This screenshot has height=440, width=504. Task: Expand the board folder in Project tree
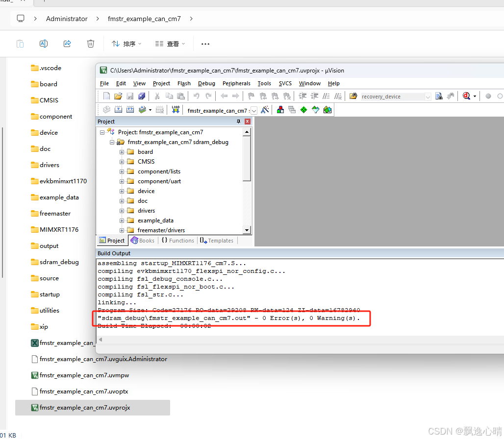(x=122, y=152)
